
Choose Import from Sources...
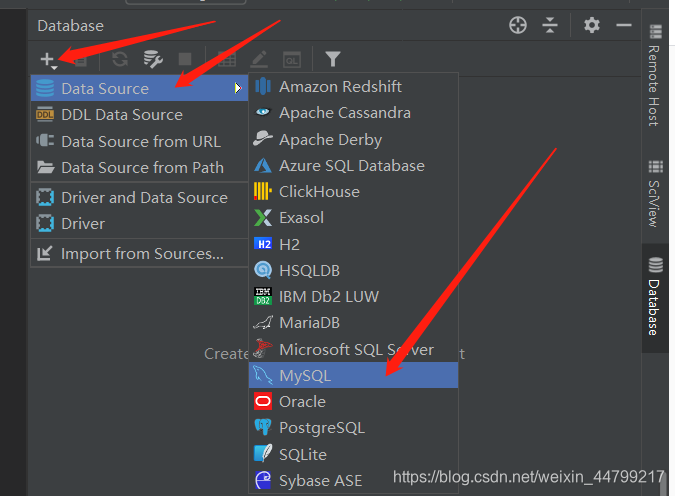(139, 254)
